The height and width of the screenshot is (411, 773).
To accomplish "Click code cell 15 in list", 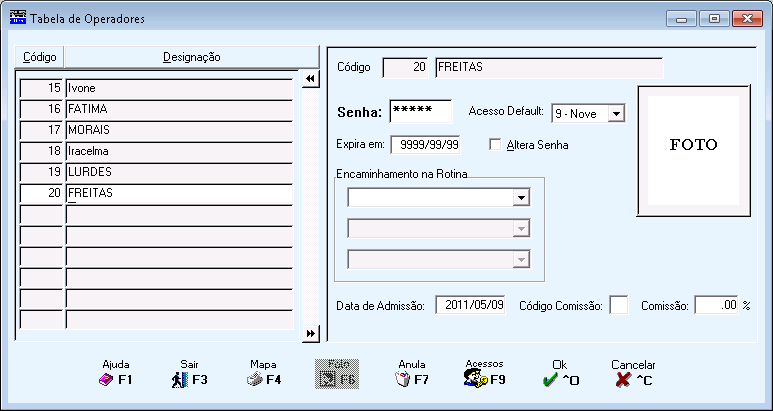I will 41,89.
